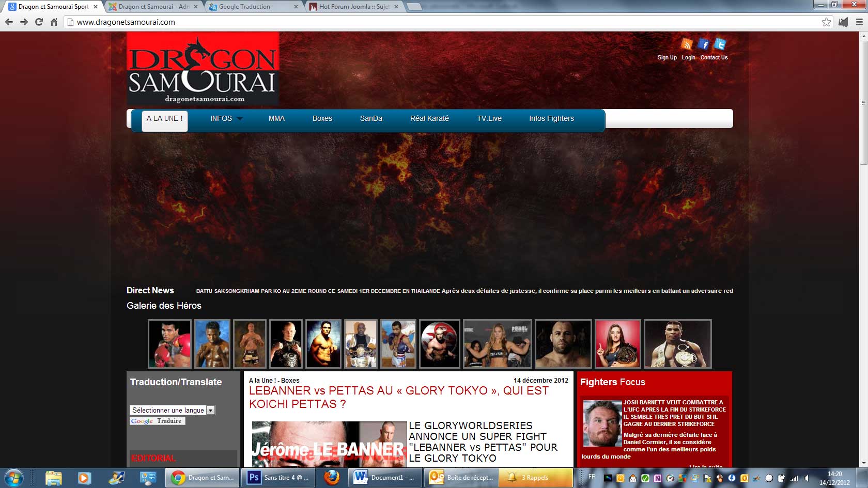Click the Direct News scrolling ticker text
Viewport: 868px width, 488px height.
(464, 291)
